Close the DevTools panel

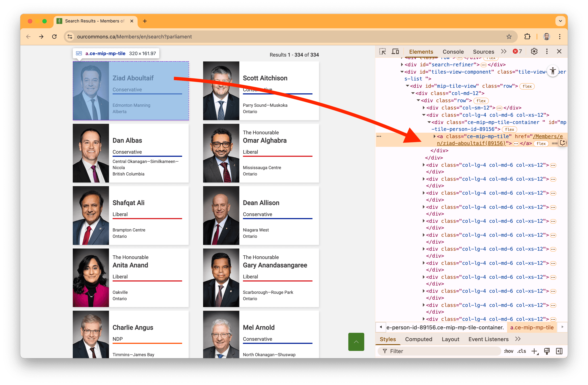(x=559, y=51)
